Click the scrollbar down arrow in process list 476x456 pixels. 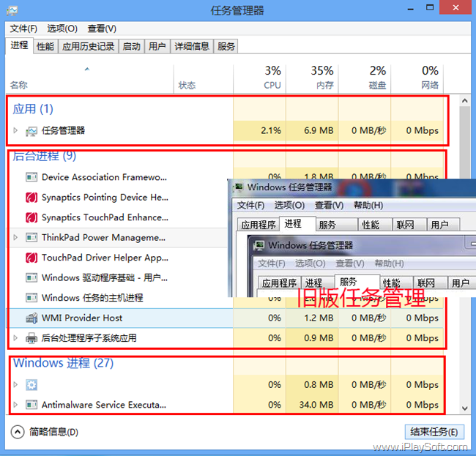464,408
